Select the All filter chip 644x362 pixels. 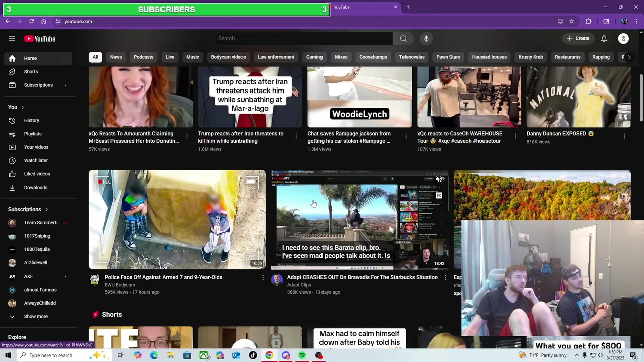tap(95, 57)
